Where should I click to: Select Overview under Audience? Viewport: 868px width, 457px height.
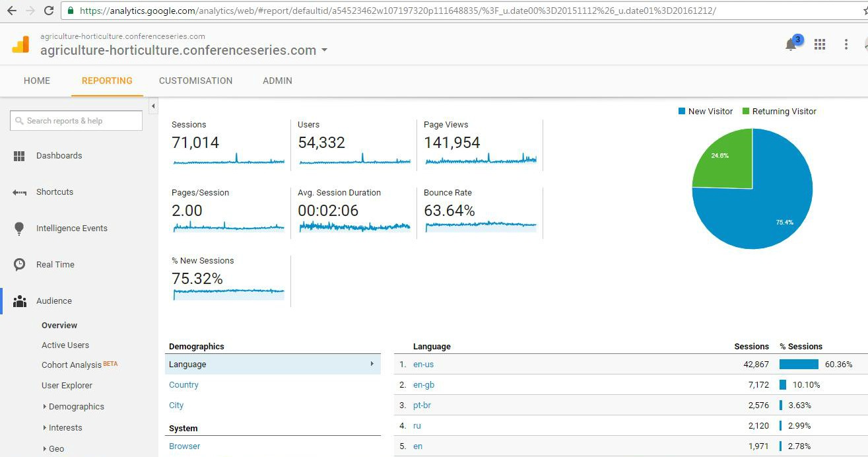coord(59,326)
